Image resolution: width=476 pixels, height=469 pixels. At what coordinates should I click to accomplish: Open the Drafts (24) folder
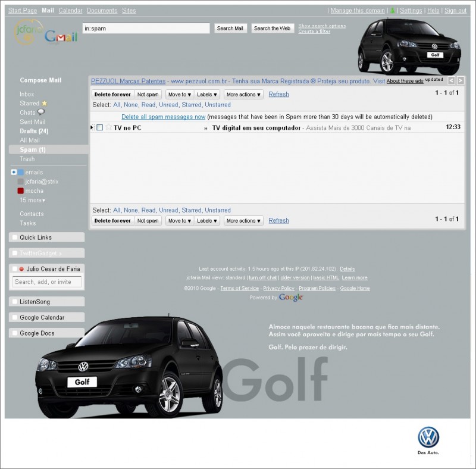pyautogui.click(x=34, y=131)
